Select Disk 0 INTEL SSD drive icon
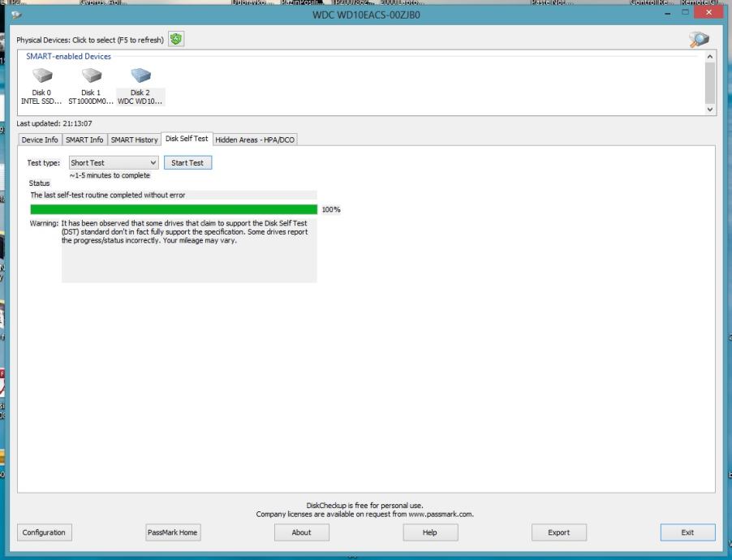 42,75
